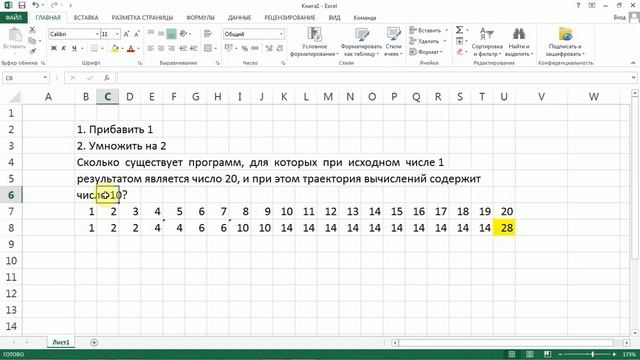Image resolution: width=640 pixels, height=360 pixels.
Task: Decrease font size with smaller A
Action: (x=137, y=34)
